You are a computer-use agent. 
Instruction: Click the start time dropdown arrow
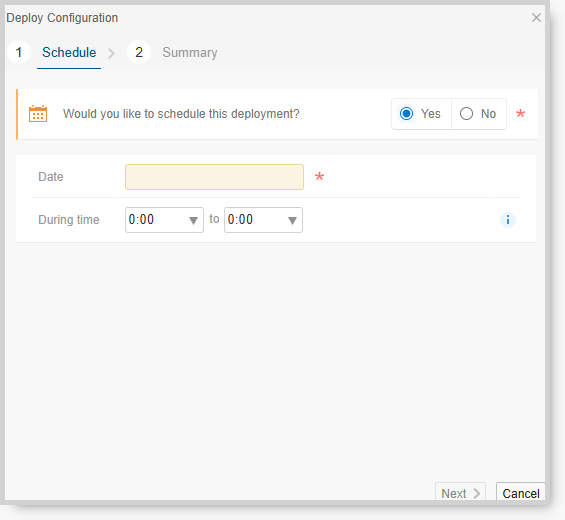pyautogui.click(x=193, y=220)
